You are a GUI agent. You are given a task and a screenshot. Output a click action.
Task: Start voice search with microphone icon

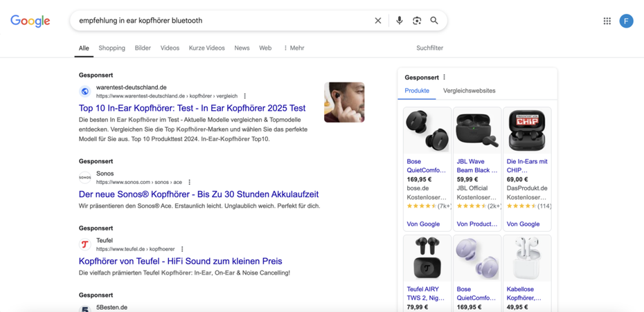coord(400,21)
